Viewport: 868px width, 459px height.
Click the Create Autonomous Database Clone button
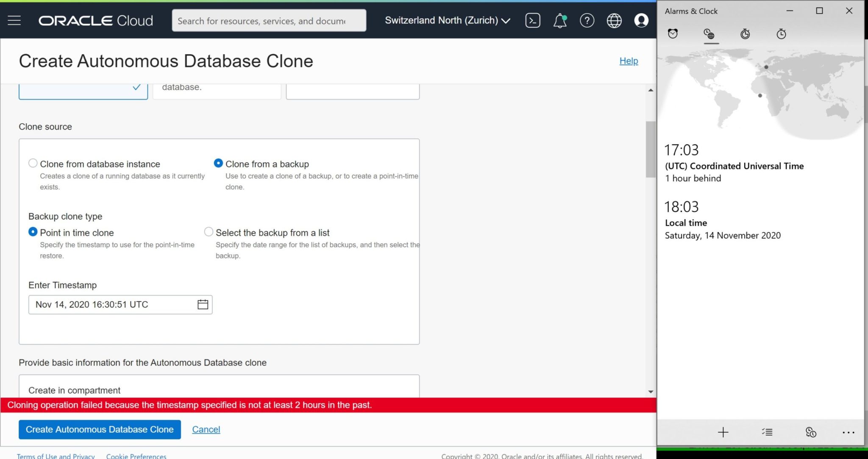coord(100,429)
